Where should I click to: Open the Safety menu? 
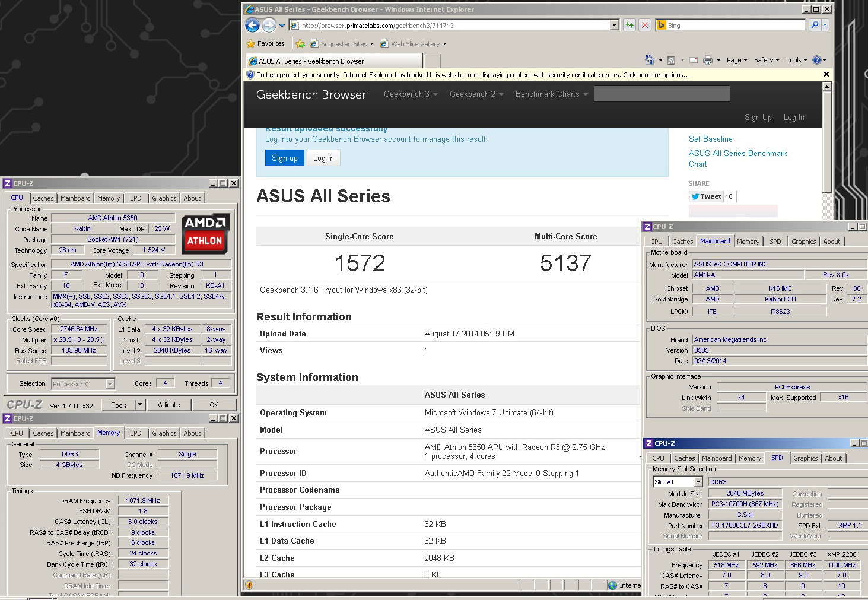click(x=767, y=60)
